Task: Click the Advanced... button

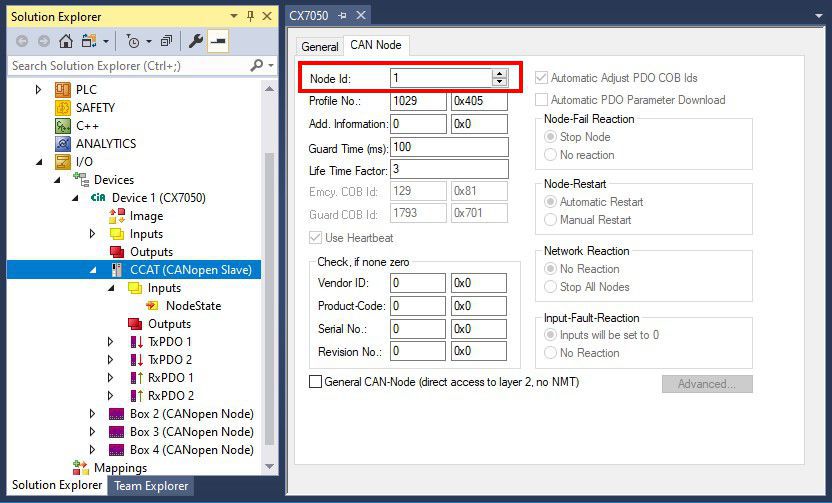Action: (707, 384)
